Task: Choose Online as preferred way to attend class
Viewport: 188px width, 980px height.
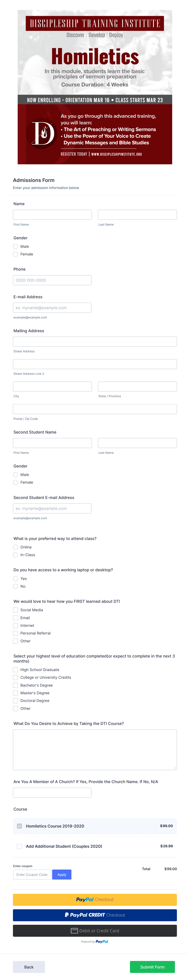Action: 15,547
